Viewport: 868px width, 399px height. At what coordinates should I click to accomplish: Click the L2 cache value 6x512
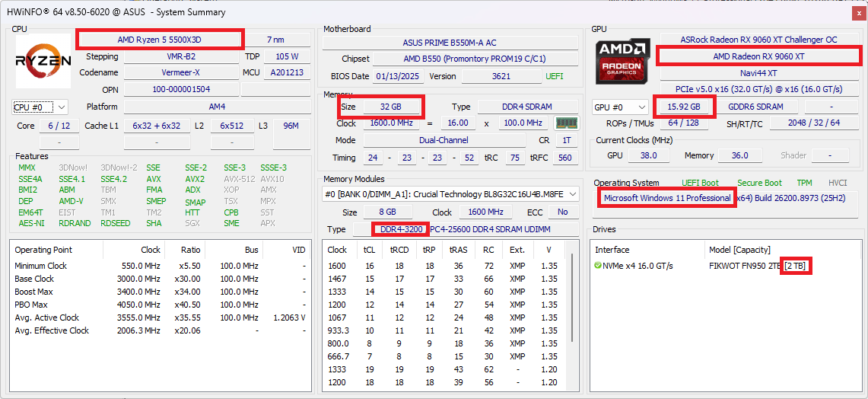pos(232,126)
